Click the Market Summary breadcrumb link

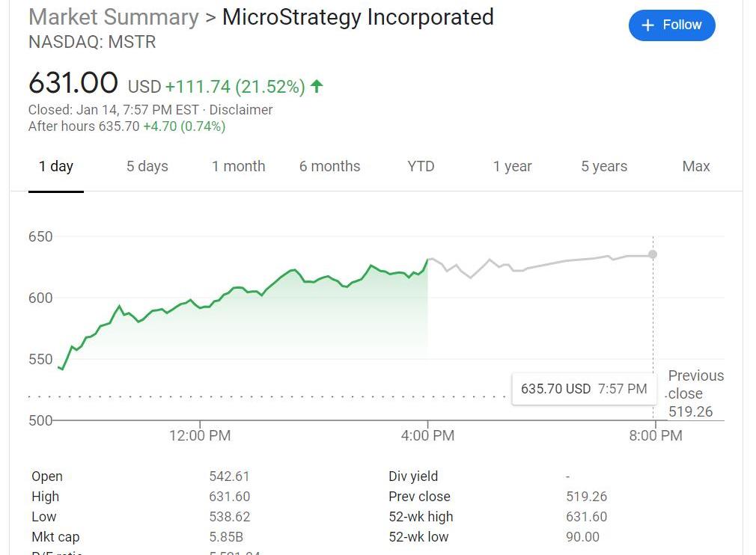coord(113,17)
